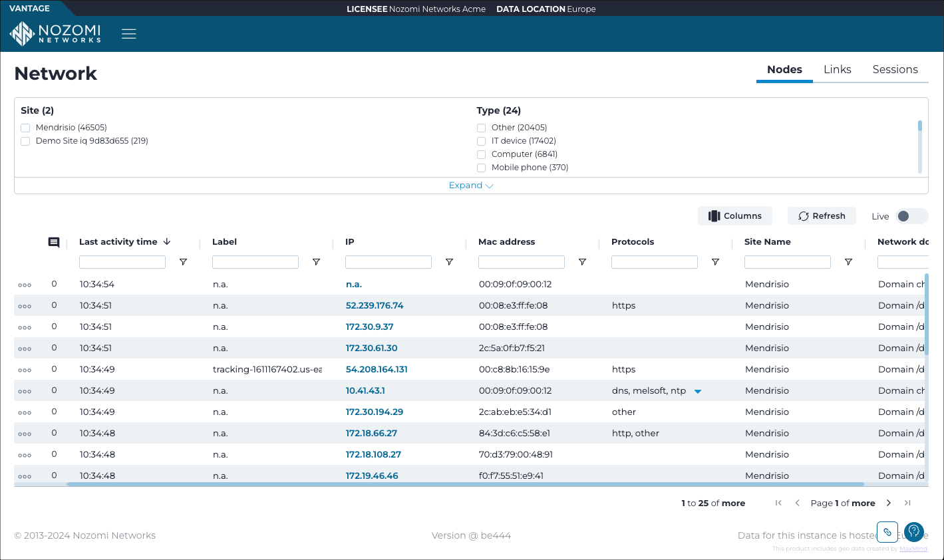Open the MaxMind link in footer

(x=913, y=549)
